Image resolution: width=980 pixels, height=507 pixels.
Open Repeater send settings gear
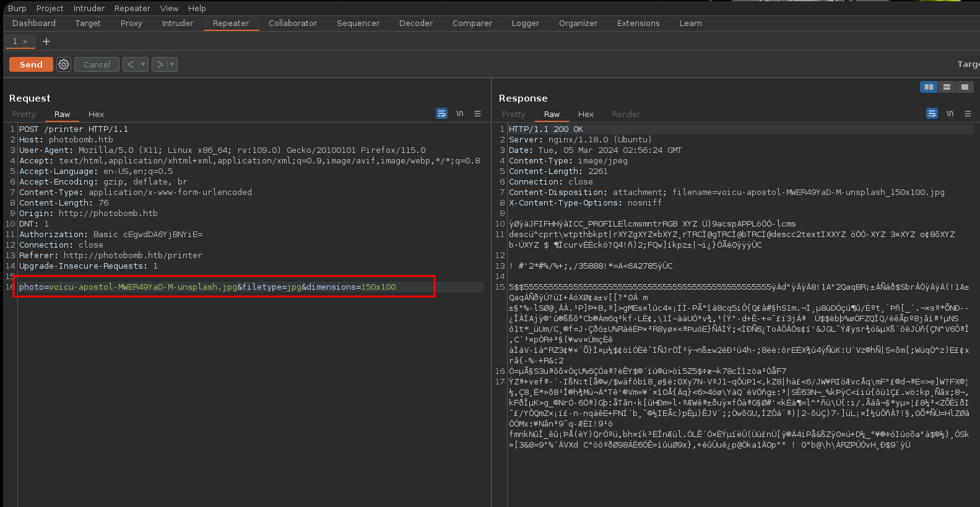point(64,64)
